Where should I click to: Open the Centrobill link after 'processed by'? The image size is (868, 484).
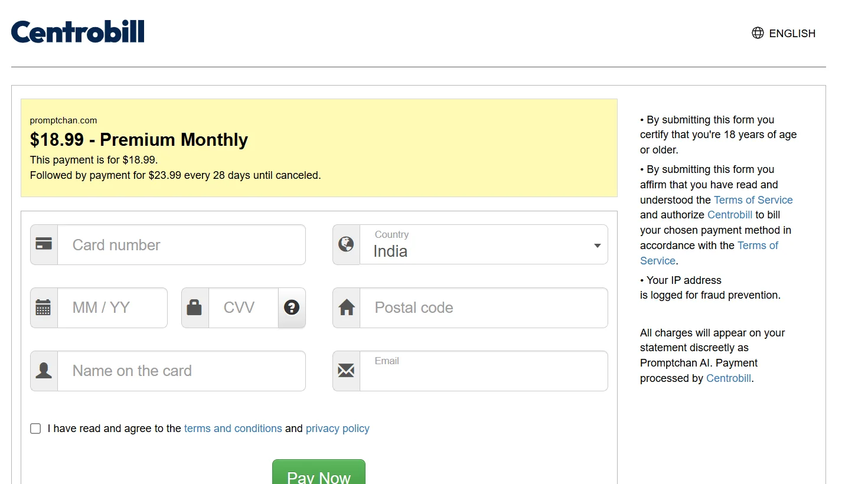point(729,378)
